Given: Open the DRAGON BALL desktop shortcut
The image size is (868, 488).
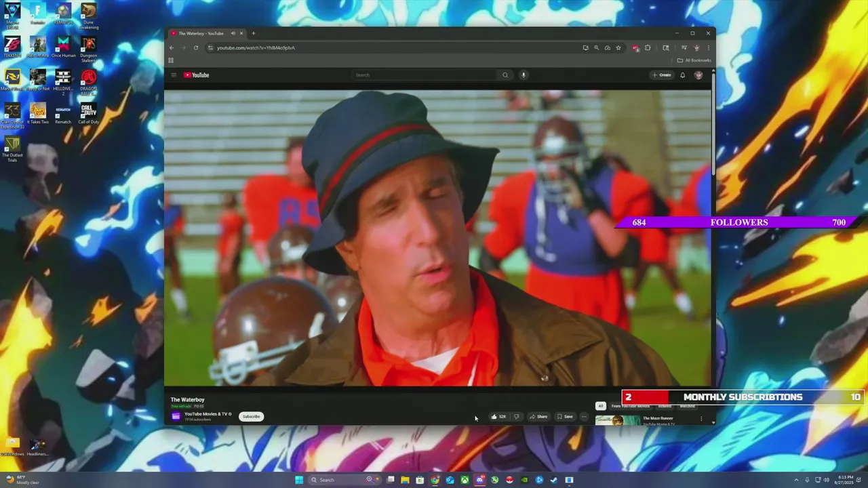Looking at the screenshot, I should coord(88,82).
